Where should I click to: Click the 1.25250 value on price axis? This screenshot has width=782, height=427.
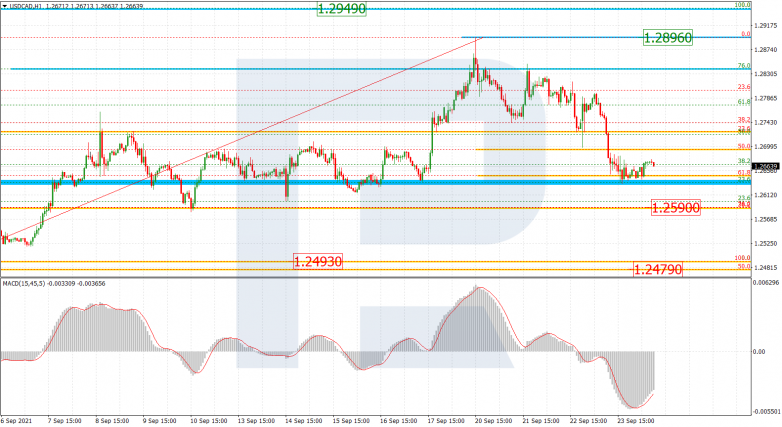click(767, 243)
